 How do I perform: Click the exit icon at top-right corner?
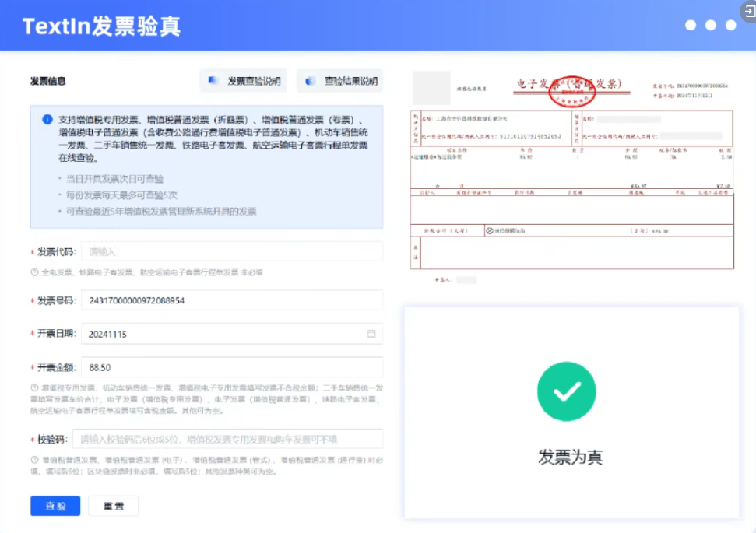pos(749,11)
